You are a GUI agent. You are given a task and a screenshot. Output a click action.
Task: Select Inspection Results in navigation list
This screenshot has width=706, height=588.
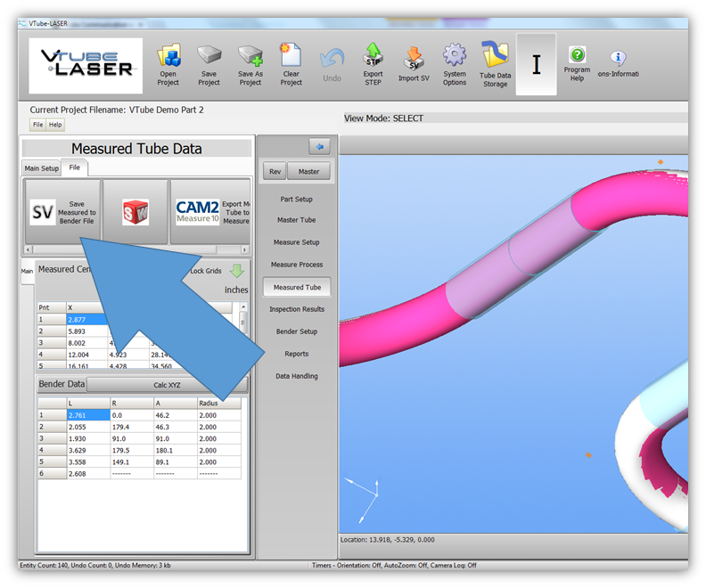pyautogui.click(x=297, y=309)
